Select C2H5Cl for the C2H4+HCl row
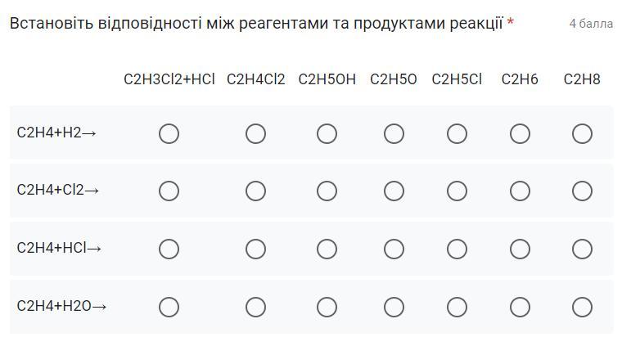Image resolution: width=622 pixels, height=364 pixels. (x=457, y=249)
